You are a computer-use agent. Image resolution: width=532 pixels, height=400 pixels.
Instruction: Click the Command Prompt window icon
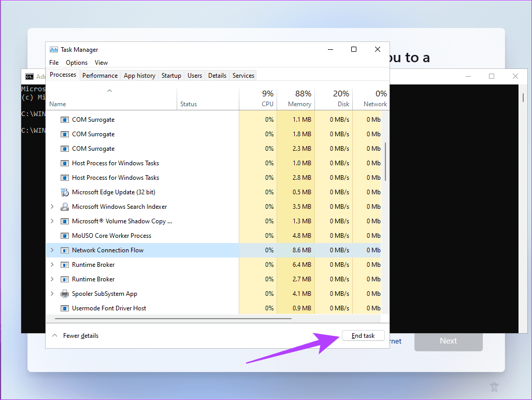pyautogui.click(x=30, y=76)
